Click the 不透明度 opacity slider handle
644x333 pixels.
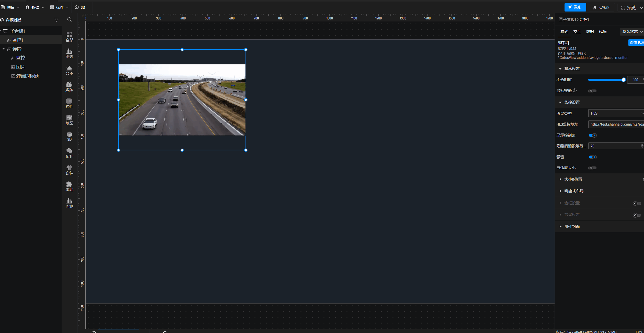point(623,80)
